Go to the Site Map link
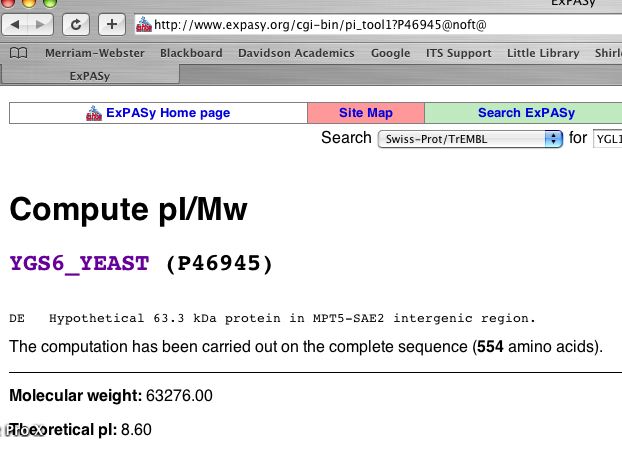The width and height of the screenshot is (622, 453). (366, 113)
